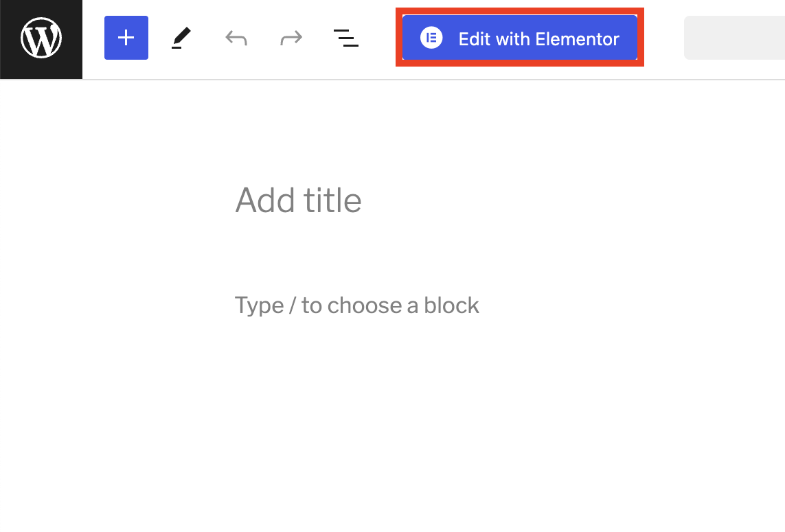785x532 pixels.
Task: Click the Type / to choose a block area
Action: [356, 305]
